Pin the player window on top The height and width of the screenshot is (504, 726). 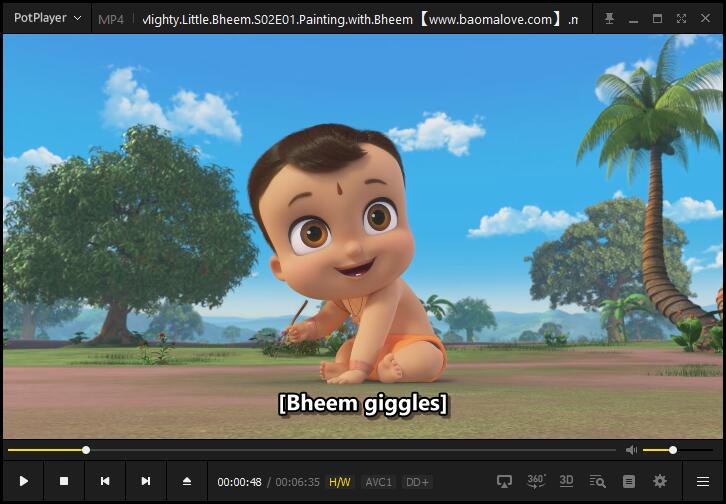point(609,19)
